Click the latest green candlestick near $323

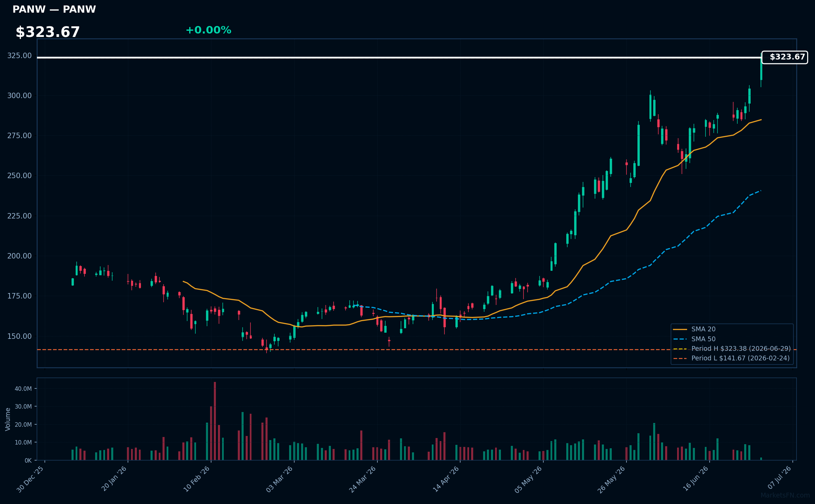tap(761, 68)
